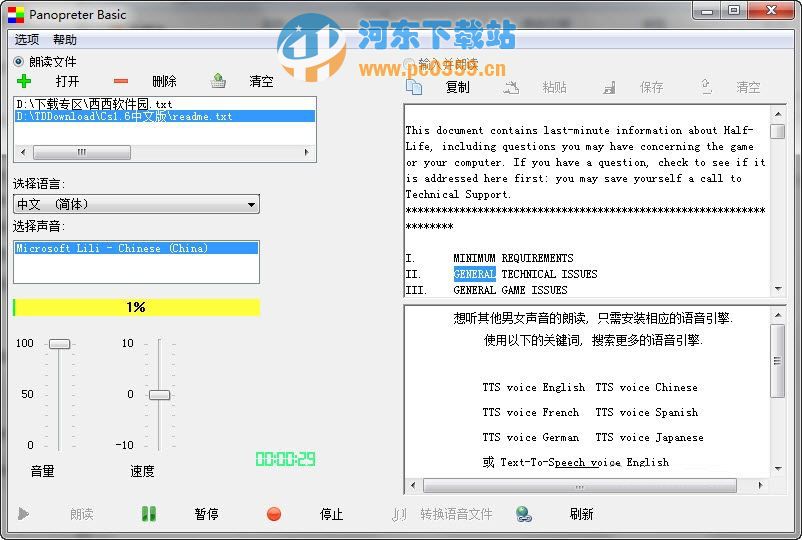The image size is (802, 540).
Task: Click the grey Play (朗读) triangle icon
Action: (x=24, y=513)
